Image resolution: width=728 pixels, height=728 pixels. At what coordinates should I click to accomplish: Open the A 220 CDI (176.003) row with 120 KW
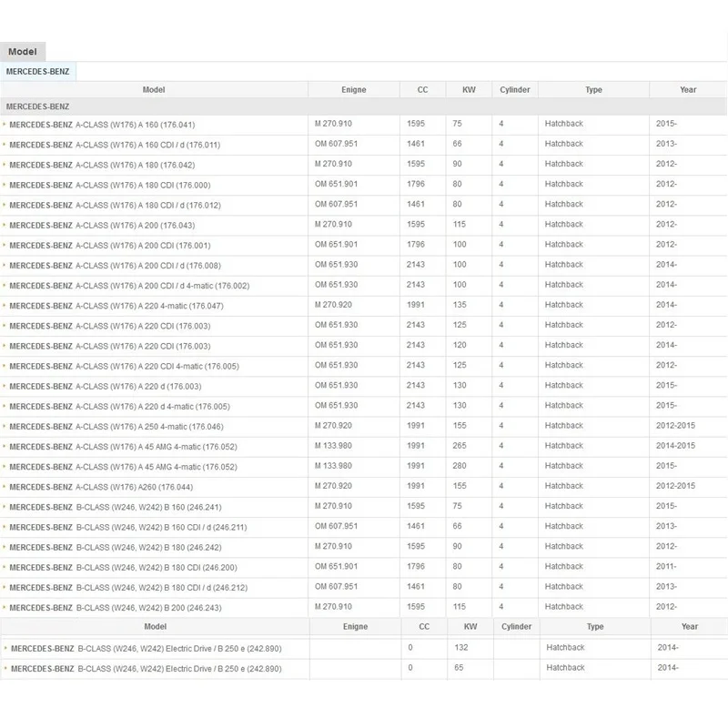pyautogui.click(x=109, y=347)
